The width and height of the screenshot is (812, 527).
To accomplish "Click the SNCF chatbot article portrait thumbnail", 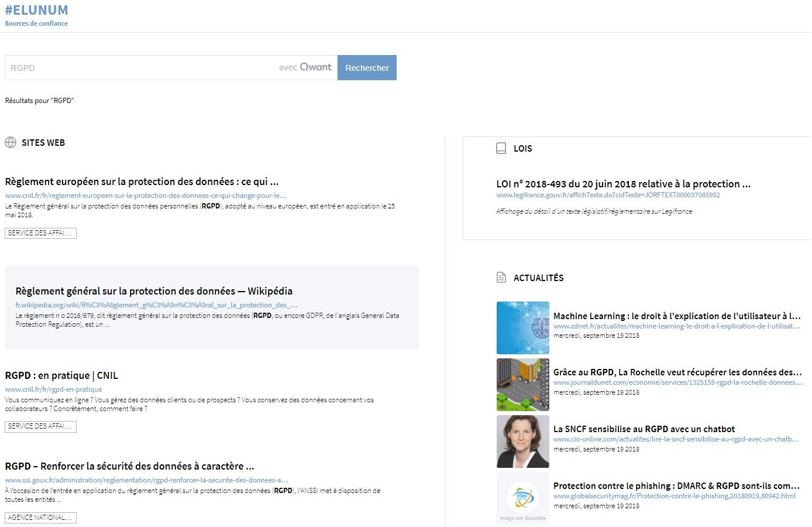I will tap(522, 442).
